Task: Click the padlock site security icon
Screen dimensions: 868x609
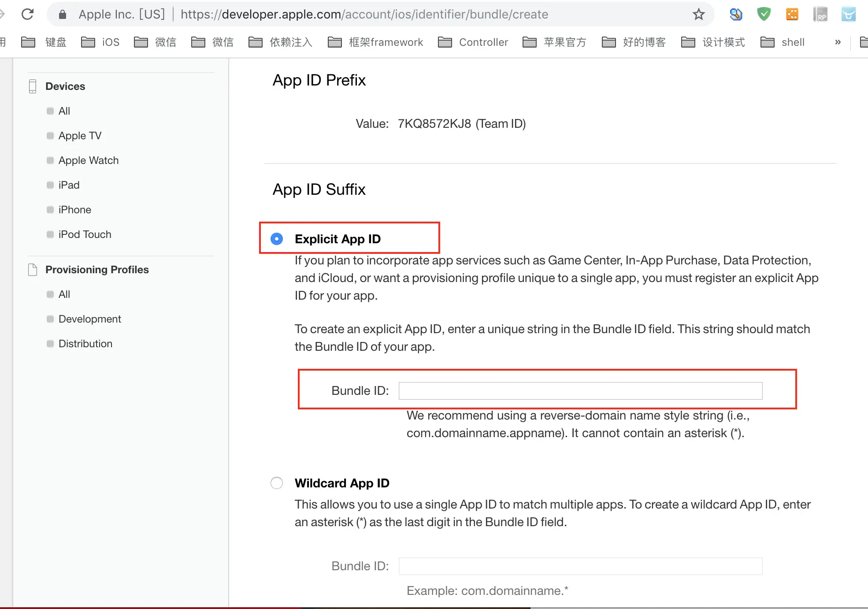Action: (x=63, y=15)
